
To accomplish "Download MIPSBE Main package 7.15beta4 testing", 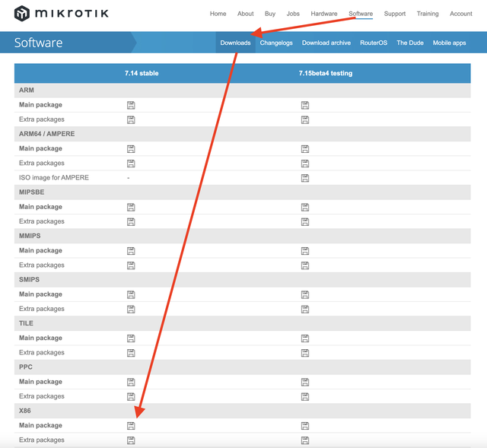I will [305, 208].
